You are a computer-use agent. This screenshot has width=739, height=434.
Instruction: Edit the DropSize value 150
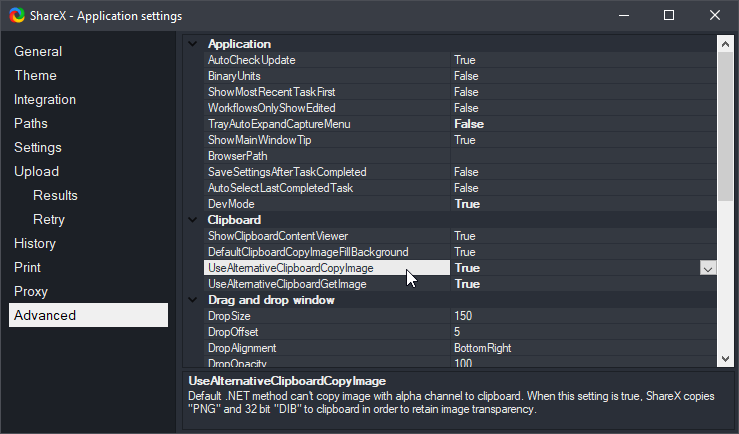tap(463, 316)
